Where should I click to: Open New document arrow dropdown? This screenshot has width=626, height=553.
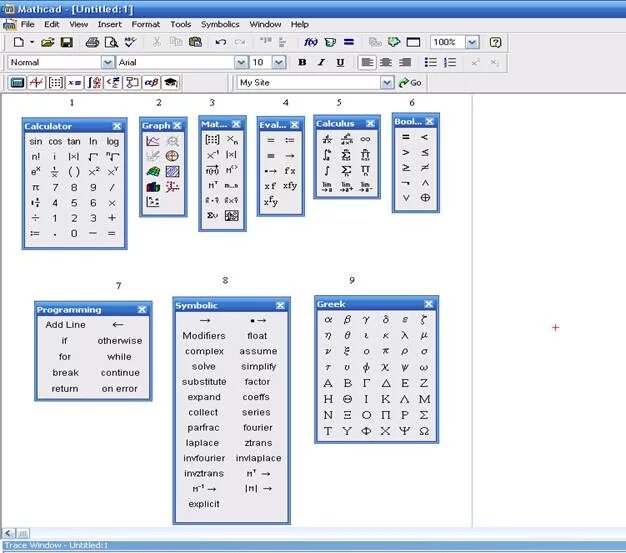[32, 42]
